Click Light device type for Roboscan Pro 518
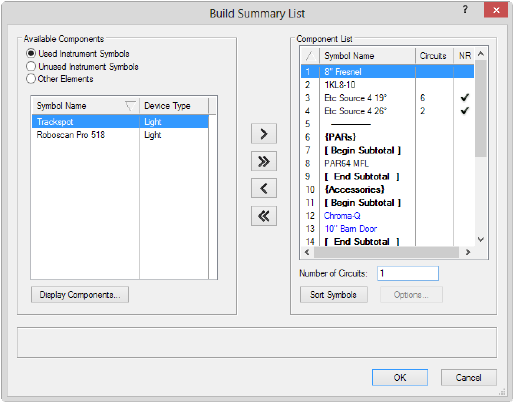 coord(153,135)
